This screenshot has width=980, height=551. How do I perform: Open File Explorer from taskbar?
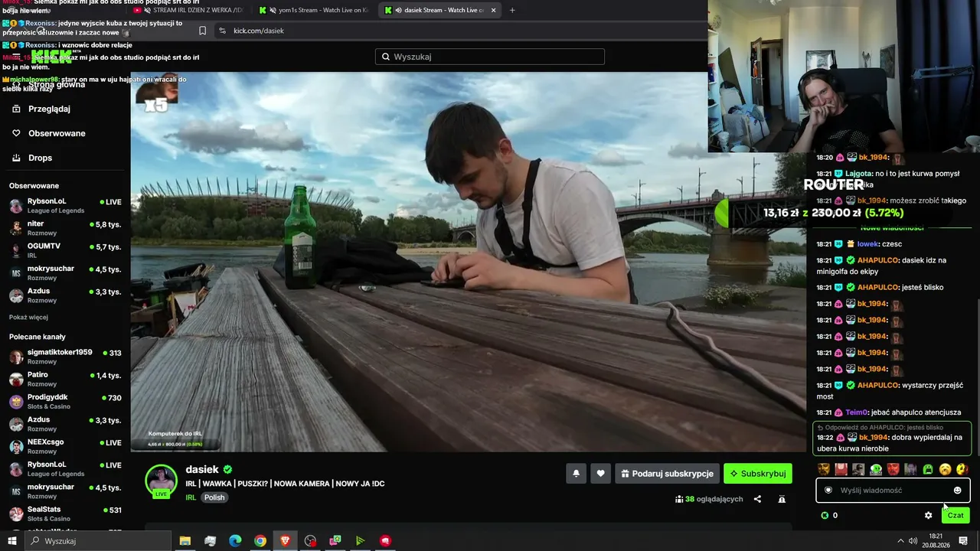pos(185,541)
